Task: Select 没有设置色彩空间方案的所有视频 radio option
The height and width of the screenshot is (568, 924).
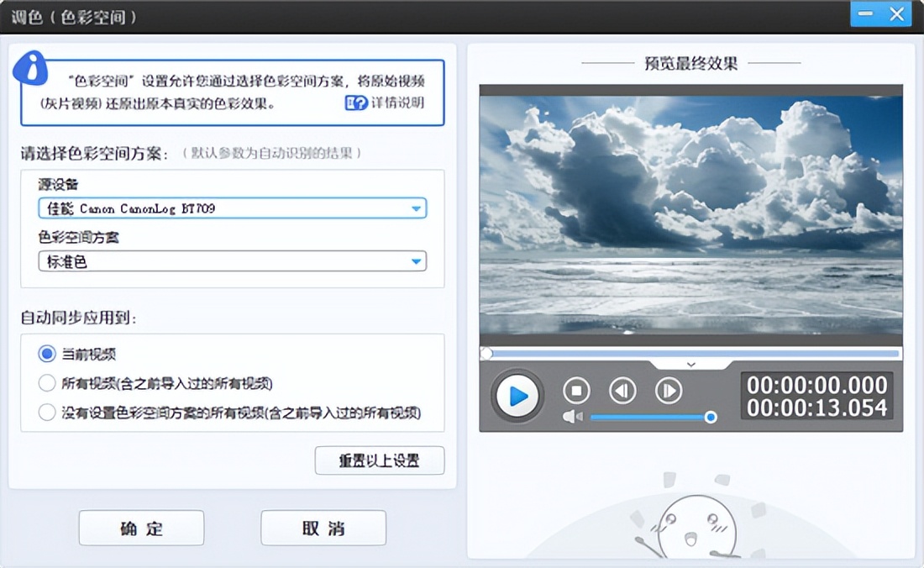Action: 47,412
